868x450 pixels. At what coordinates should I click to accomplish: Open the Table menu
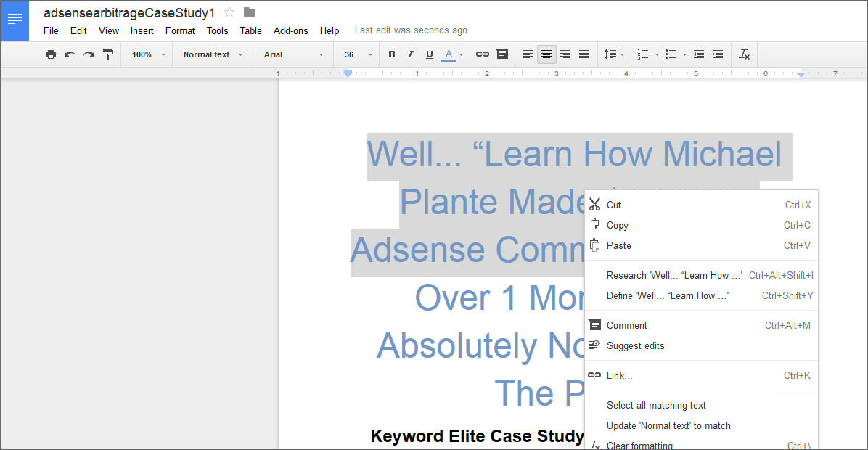250,30
